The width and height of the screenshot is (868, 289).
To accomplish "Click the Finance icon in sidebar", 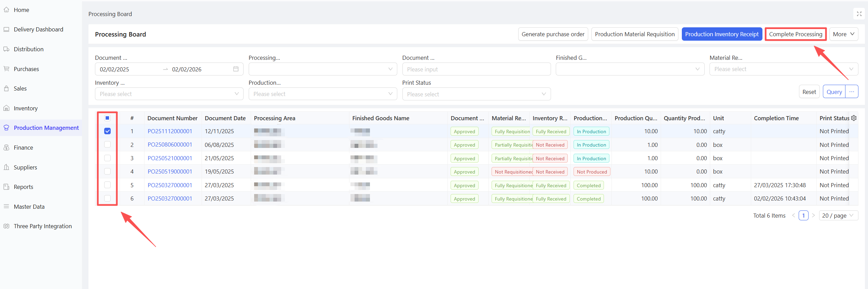I will tap(6, 148).
